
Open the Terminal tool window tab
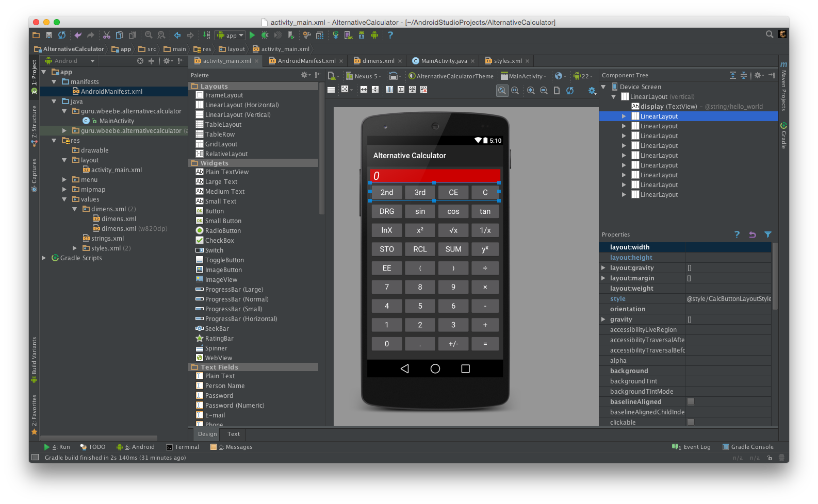click(x=183, y=447)
